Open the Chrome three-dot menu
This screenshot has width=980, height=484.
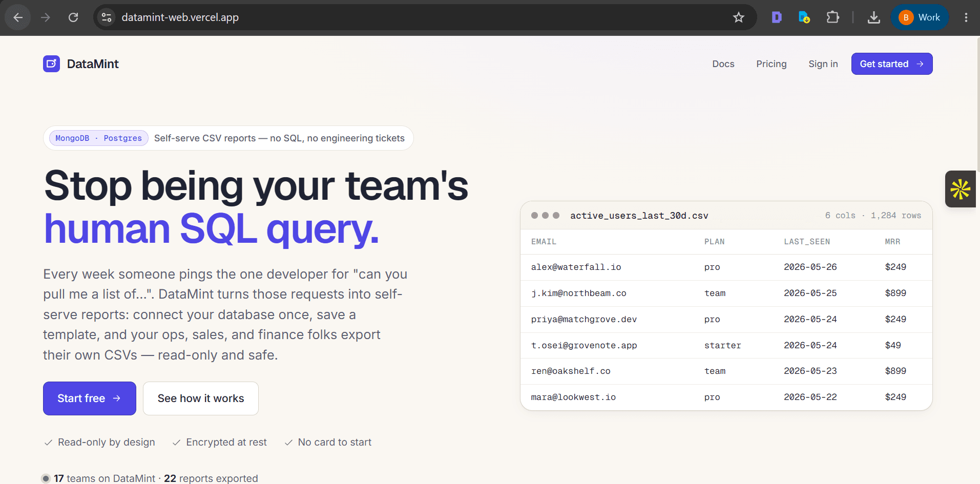(x=966, y=17)
